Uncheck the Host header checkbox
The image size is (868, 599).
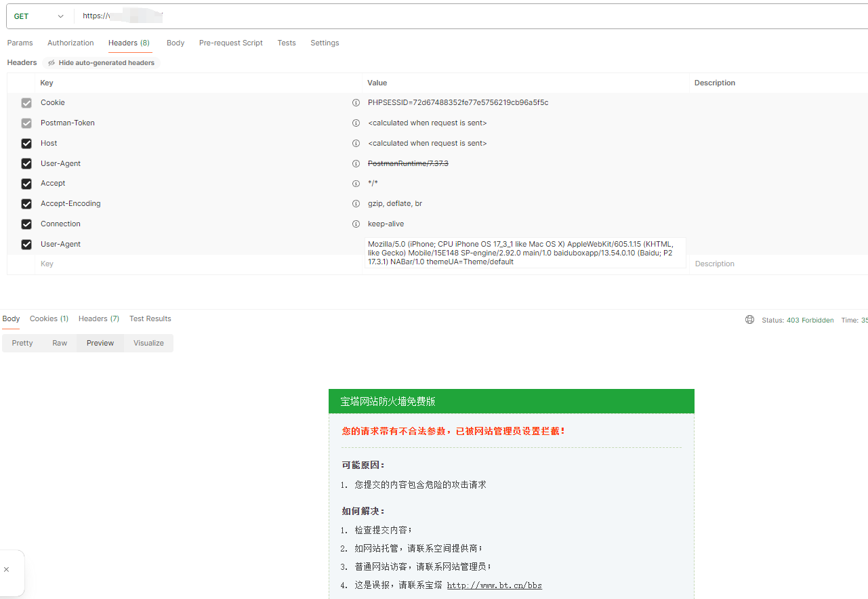[26, 144]
